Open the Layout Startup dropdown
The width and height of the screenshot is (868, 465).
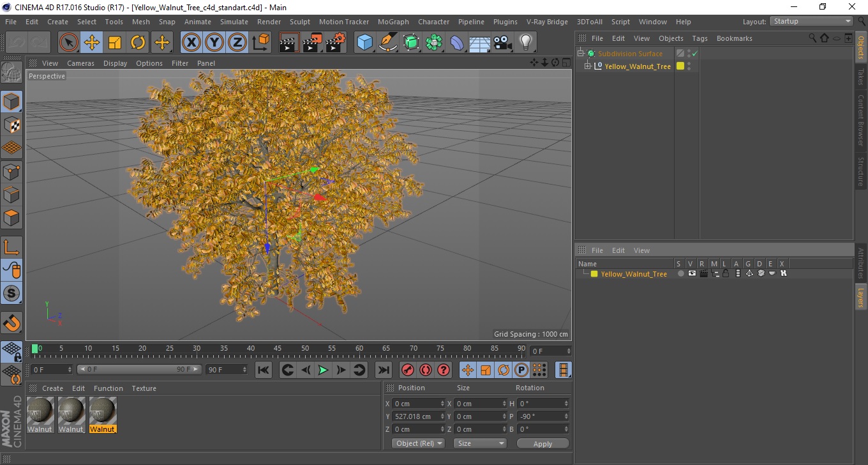[x=812, y=21]
